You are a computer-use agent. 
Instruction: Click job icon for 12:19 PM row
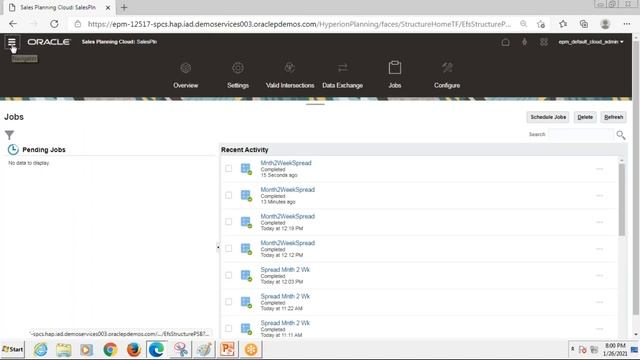(246, 222)
